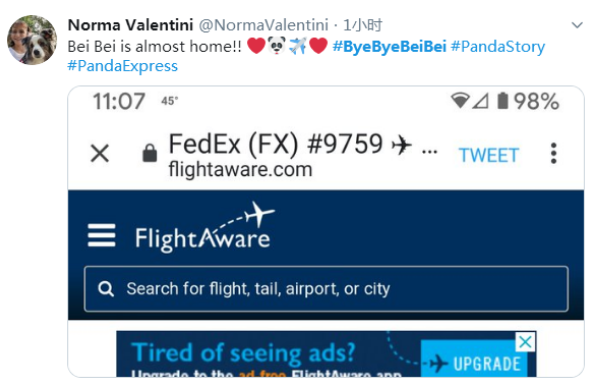
Task: Click the padlock security icon
Action: click(x=150, y=153)
